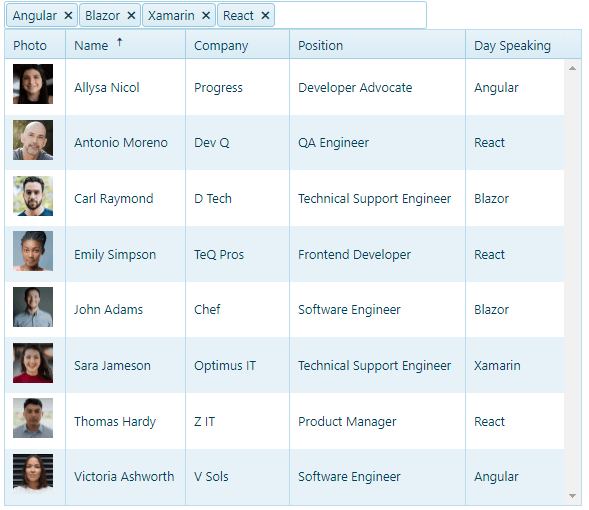Click the ascending sort arrow beside Name

pos(119,42)
